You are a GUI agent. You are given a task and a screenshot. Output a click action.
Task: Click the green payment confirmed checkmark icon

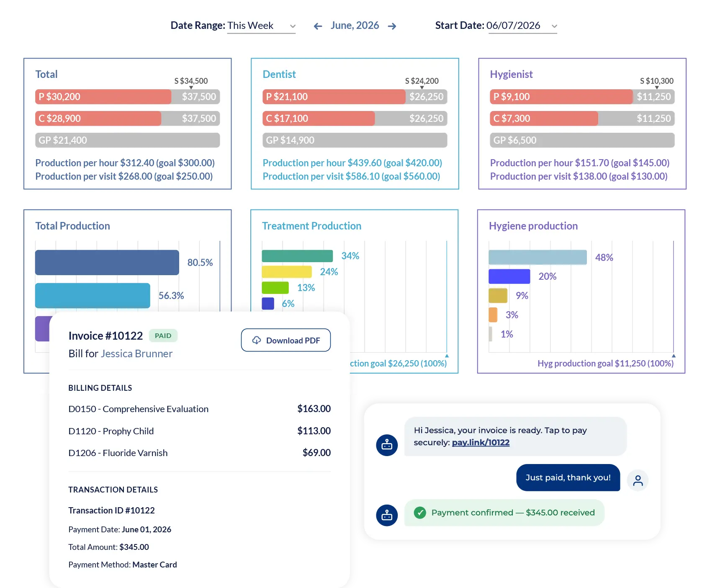pos(420,513)
